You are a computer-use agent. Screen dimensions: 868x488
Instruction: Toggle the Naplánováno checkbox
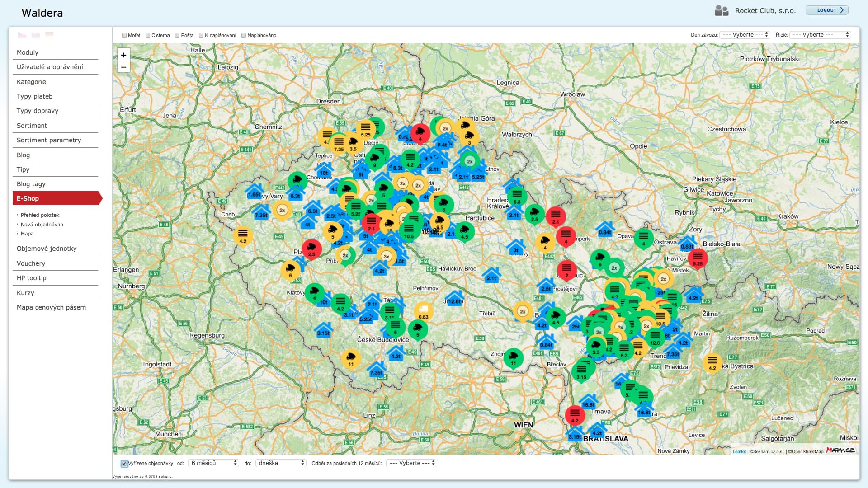(x=244, y=35)
